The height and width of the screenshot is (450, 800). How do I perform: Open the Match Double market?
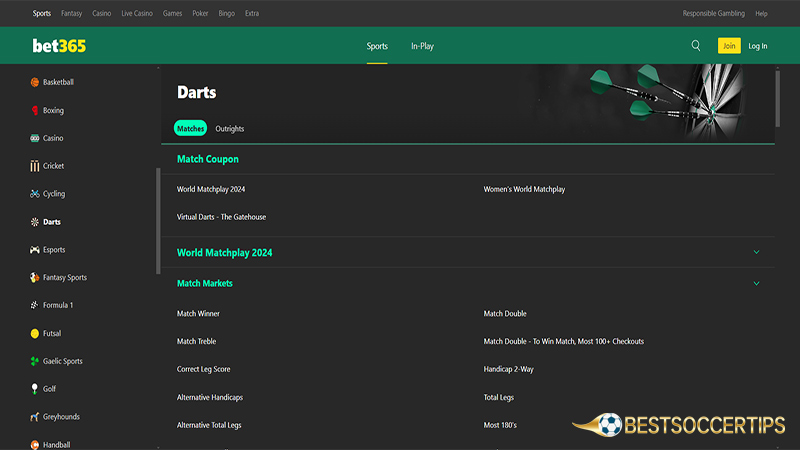point(505,314)
